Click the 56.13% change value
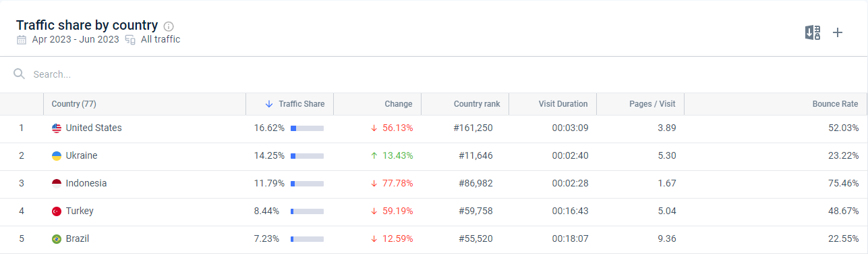The image size is (868, 254). tap(398, 128)
